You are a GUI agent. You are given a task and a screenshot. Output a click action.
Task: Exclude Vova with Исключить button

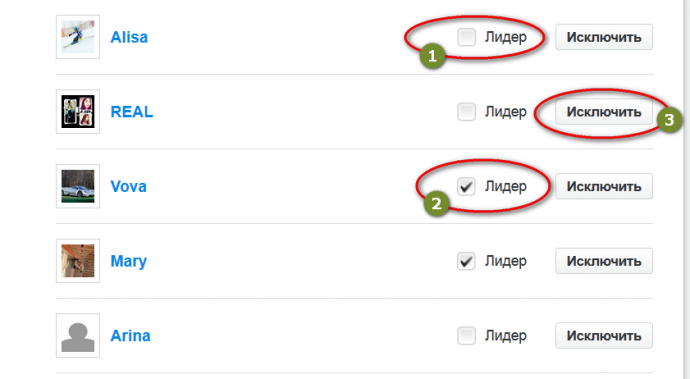point(604,186)
